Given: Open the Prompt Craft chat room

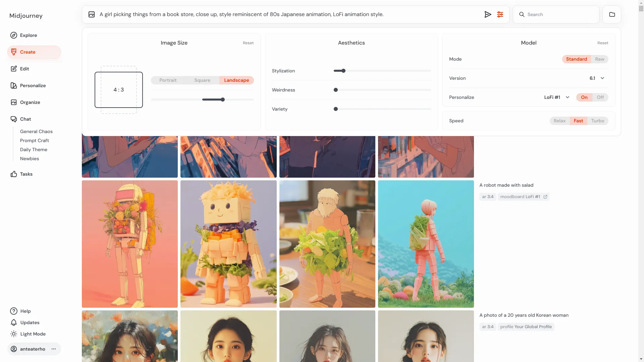Looking at the screenshot, I should pyautogui.click(x=35, y=140).
